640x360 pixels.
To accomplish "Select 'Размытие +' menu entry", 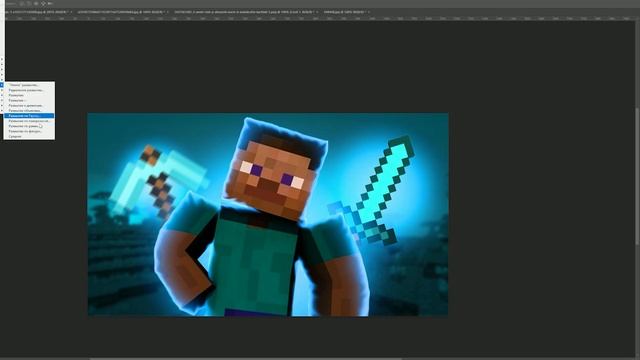I will pyautogui.click(x=29, y=100).
